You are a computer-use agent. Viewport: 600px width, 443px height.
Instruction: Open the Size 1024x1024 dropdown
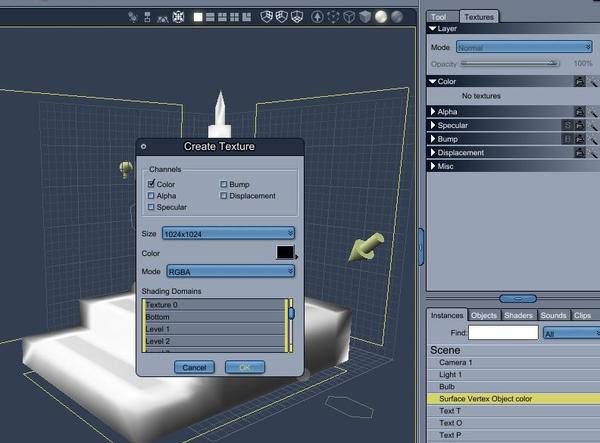coord(228,233)
